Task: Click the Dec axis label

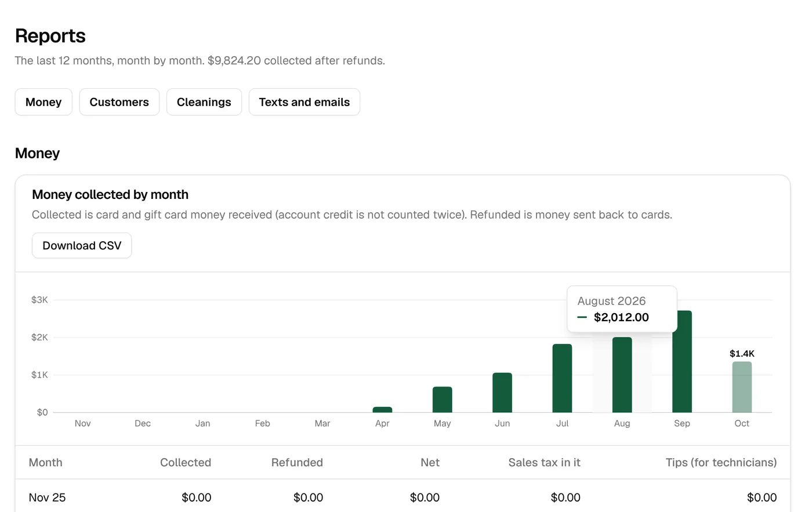Action: click(x=143, y=423)
